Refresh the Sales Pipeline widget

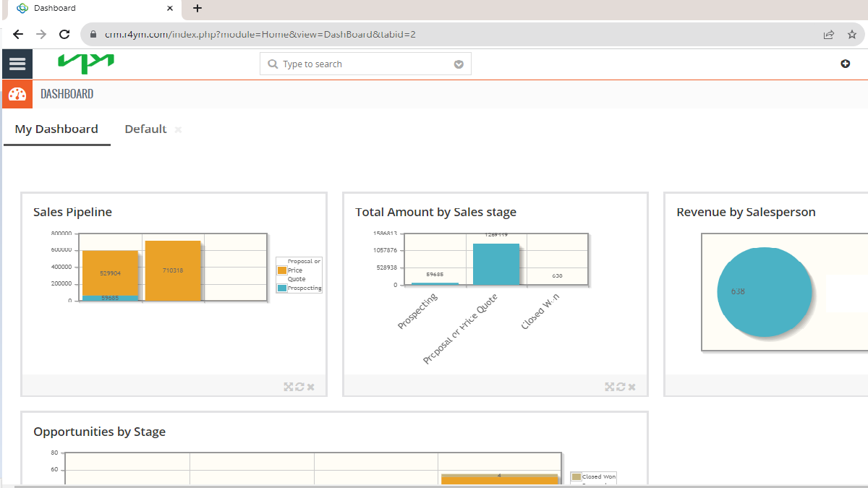pyautogui.click(x=299, y=387)
